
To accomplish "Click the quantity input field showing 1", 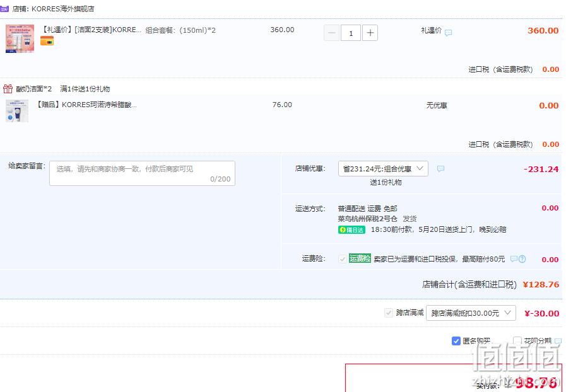I will point(350,33).
